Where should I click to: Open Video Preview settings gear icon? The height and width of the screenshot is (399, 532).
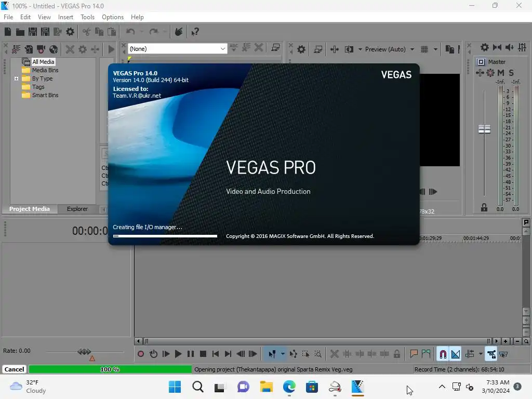click(301, 49)
